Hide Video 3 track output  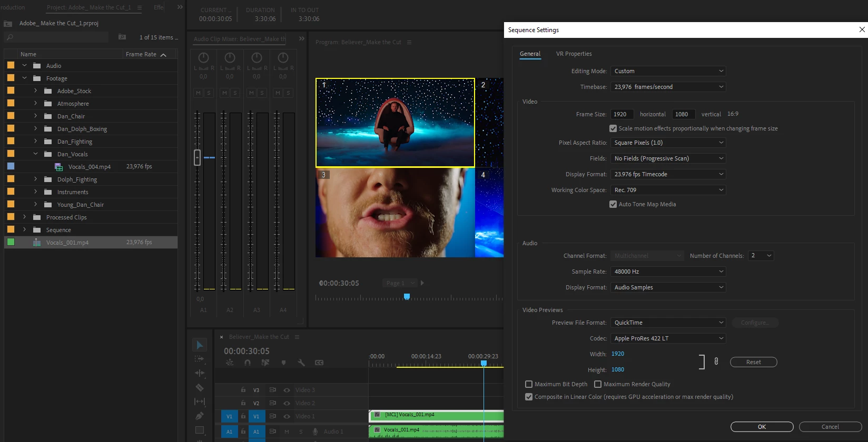(287, 390)
